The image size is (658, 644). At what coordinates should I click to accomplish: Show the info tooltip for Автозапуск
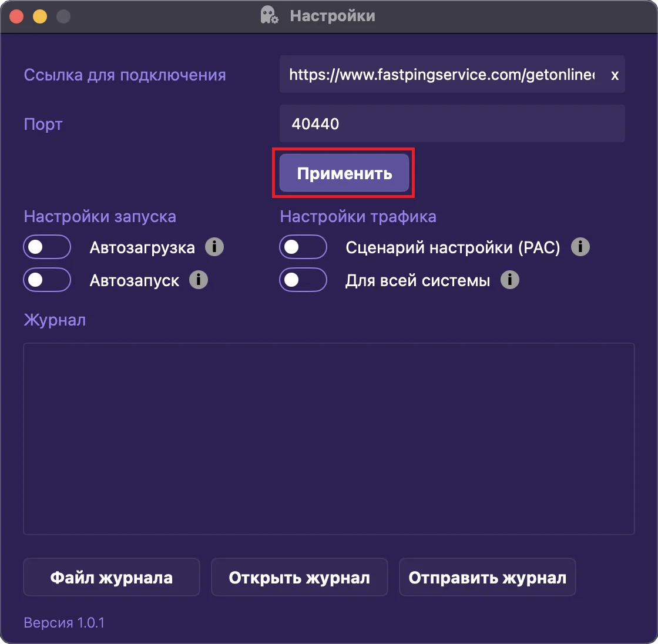click(199, 280)
